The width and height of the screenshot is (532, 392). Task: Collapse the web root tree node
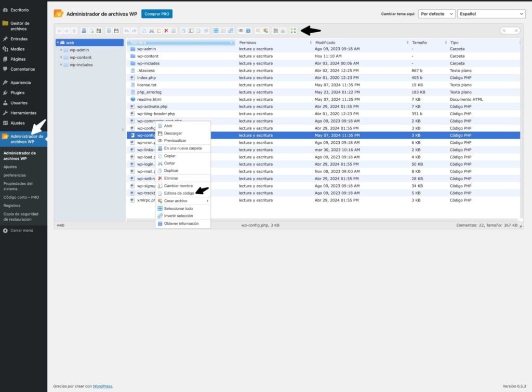pos(58,43)
